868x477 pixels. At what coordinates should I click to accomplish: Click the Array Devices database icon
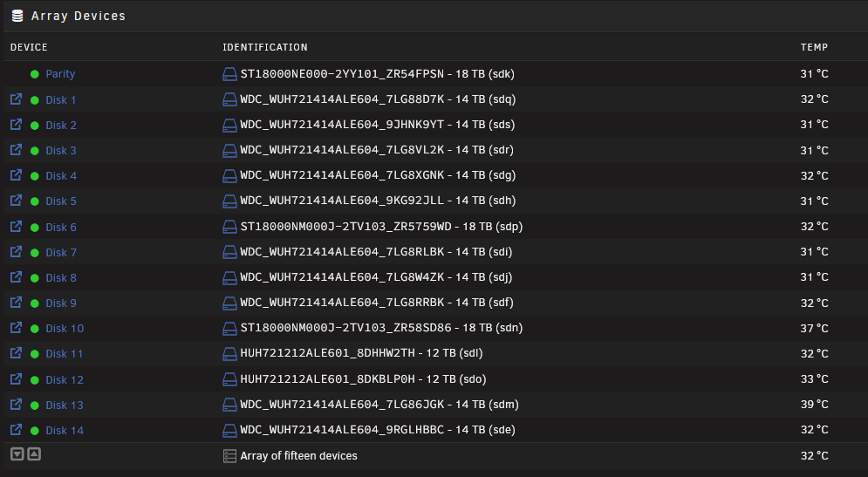click(x=17, y=16)
